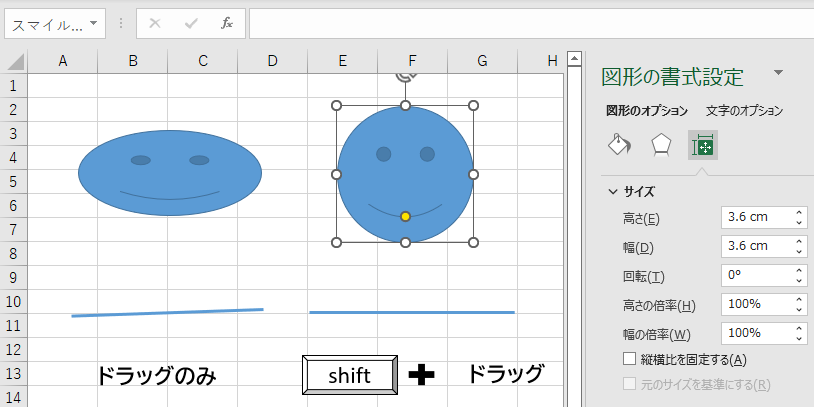The image size is (814, 407).
Task: Select the 図形のオプション tab
Action: [x=647, y=111]
